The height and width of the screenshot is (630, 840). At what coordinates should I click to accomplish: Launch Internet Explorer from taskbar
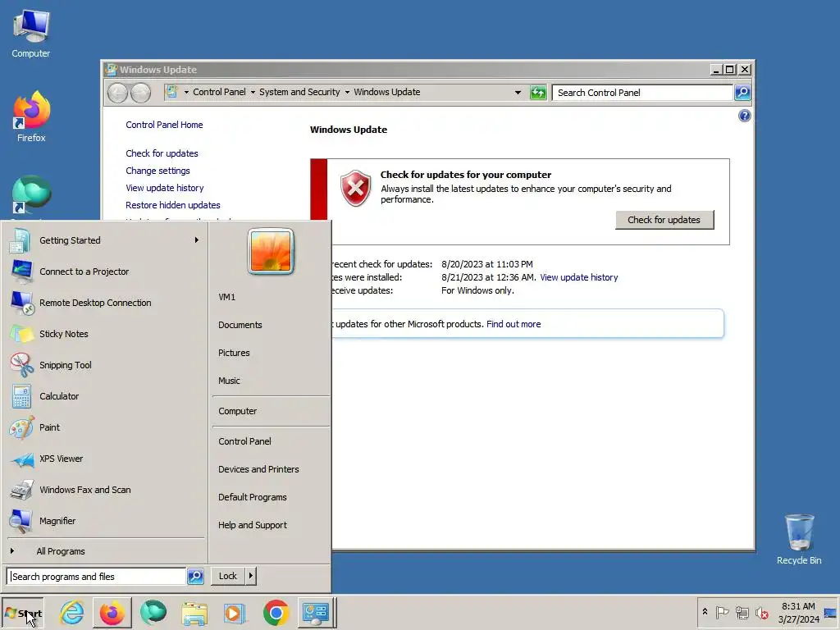72,613
